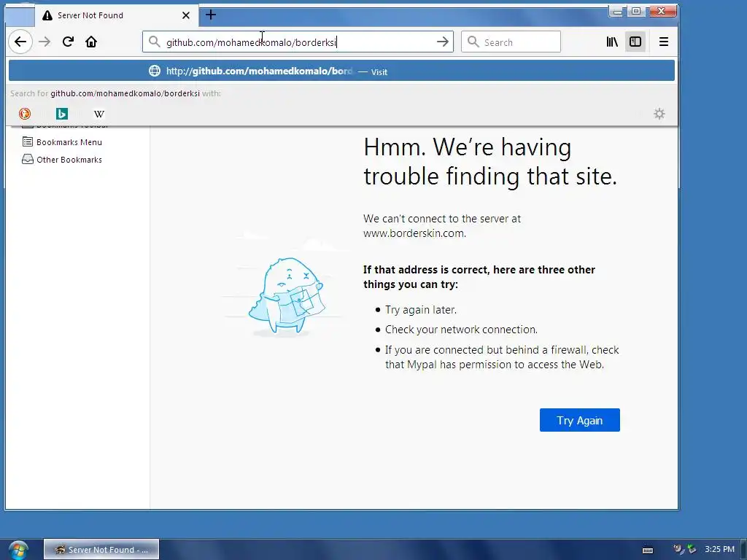The width and height of the screenshot is (747, 560).
Task: Click the Try Again button
Action: [x=580, y=420]
